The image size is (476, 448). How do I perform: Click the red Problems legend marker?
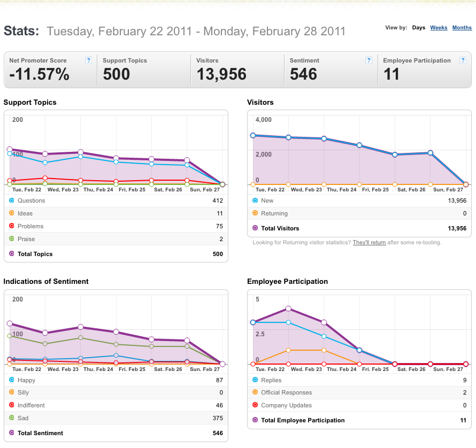[x=12, y=226]
